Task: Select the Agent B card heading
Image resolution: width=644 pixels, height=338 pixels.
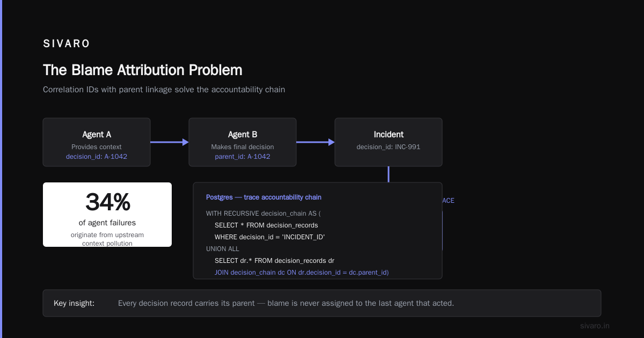Action: (x=243, y=135)
